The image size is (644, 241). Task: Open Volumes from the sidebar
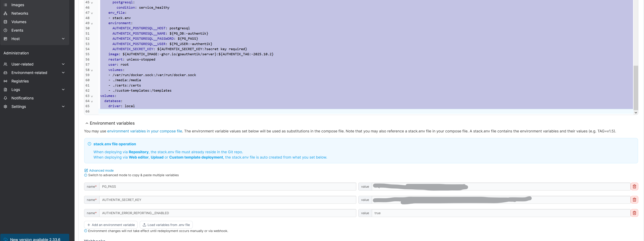coord(19,22)
